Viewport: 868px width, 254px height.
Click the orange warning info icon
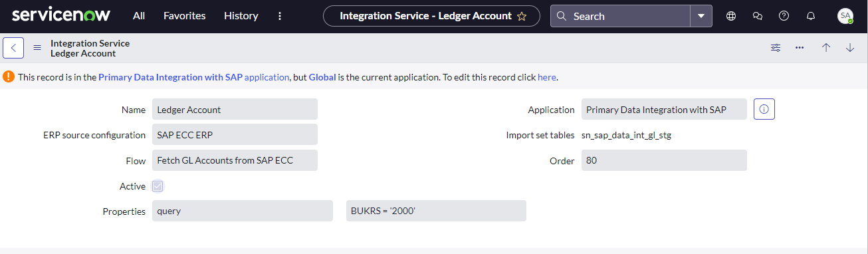coord(9,77)
